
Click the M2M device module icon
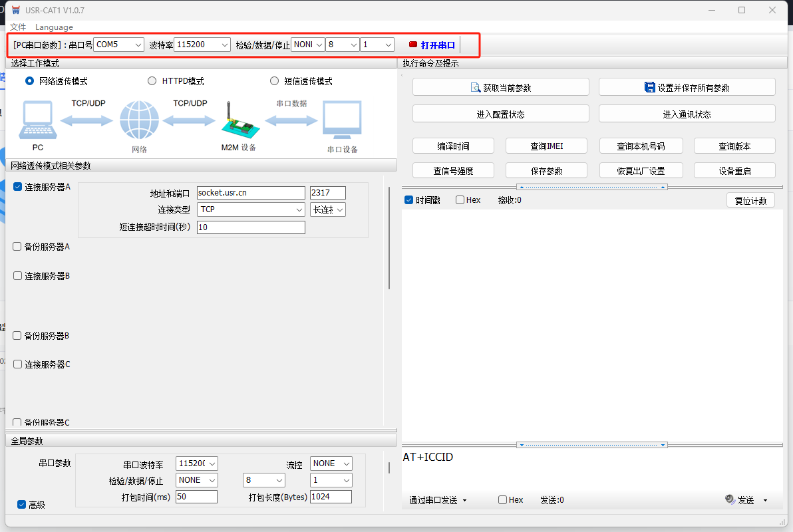[238, 122]
